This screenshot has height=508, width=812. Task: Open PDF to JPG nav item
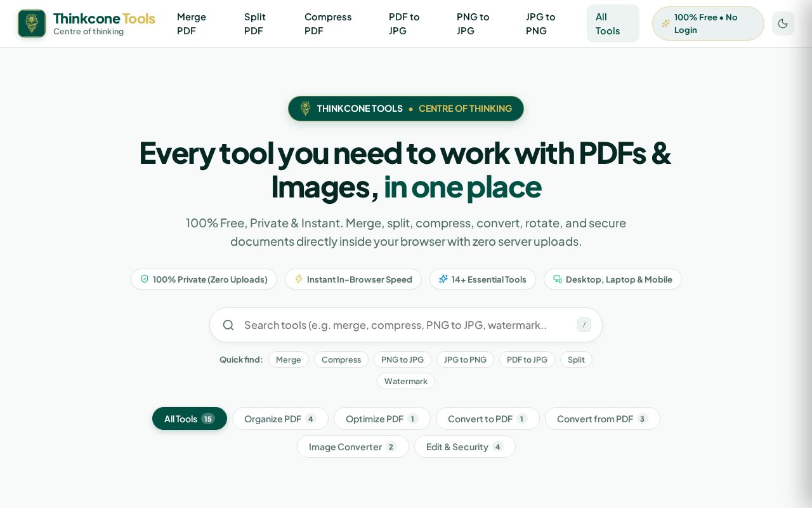404,23
